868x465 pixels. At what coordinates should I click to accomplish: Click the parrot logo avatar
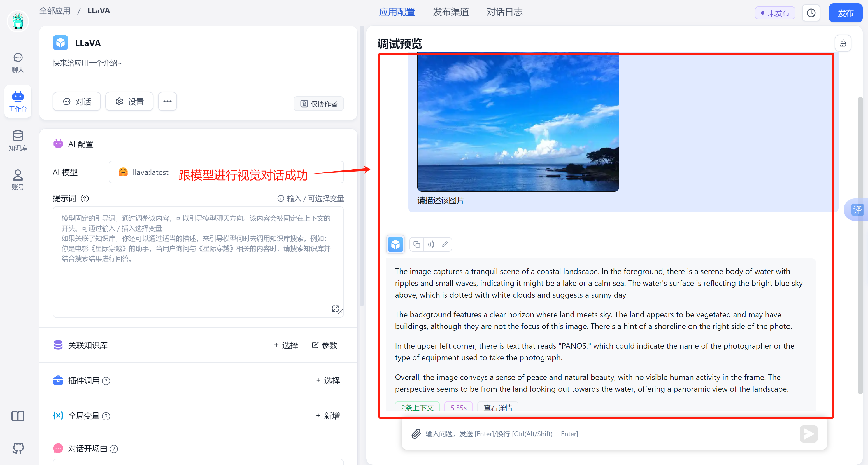point(18,21)
